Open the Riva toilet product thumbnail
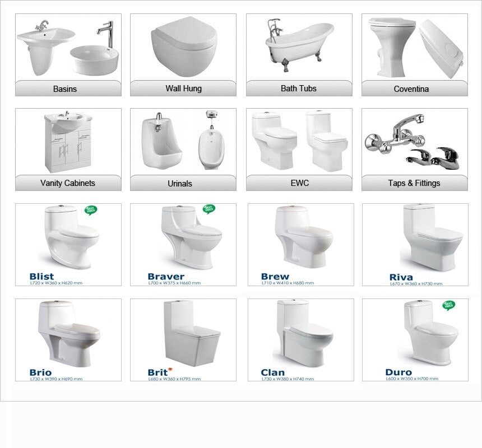The height and width of the screenshot is (448, 482). point(415,245)
